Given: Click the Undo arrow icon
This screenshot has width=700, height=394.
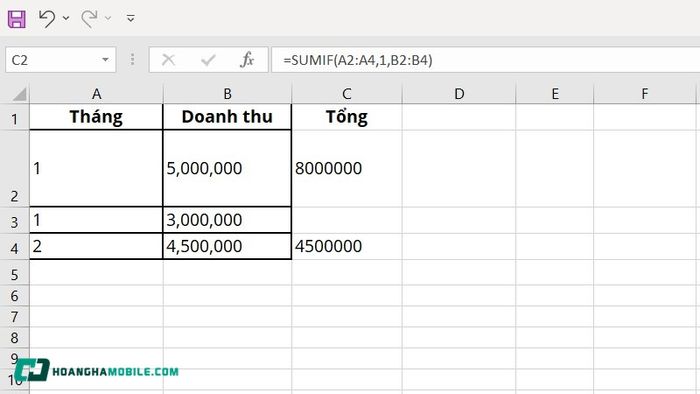Looking at the screenshot, I should point(47,18).
